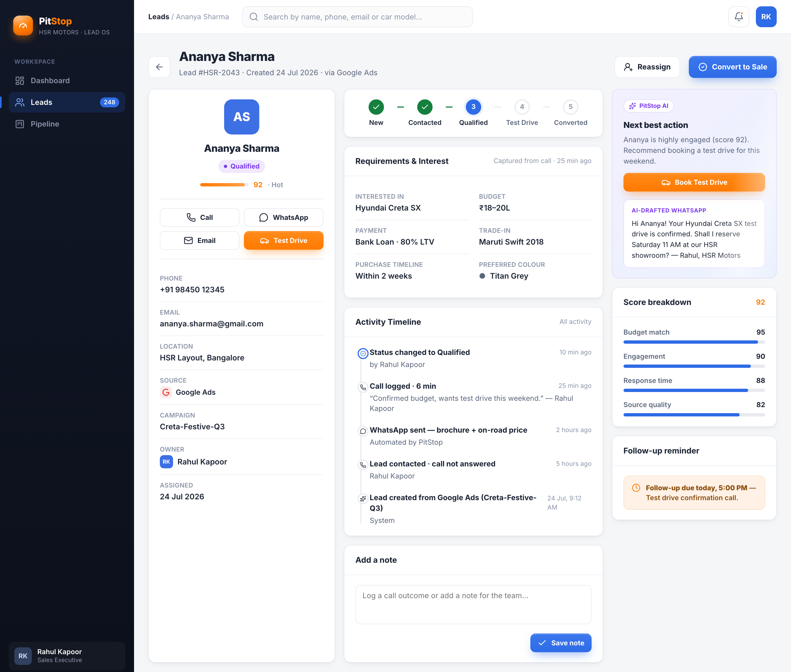Click the Convert to Sale button
This screenshot has width=791, height=672.
(732, 67)
